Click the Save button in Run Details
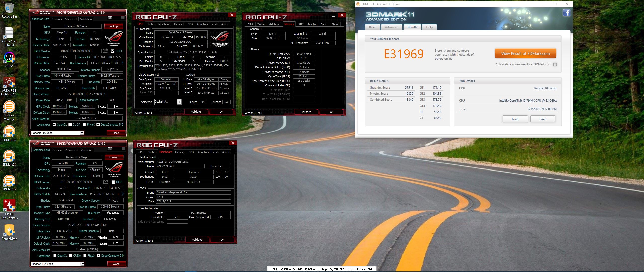The image size is (644, 272). 543,119
